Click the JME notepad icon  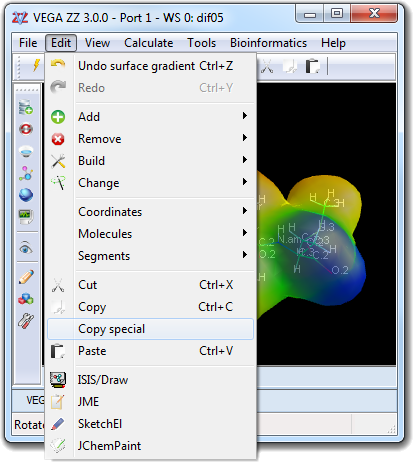(x=57, y=402)
